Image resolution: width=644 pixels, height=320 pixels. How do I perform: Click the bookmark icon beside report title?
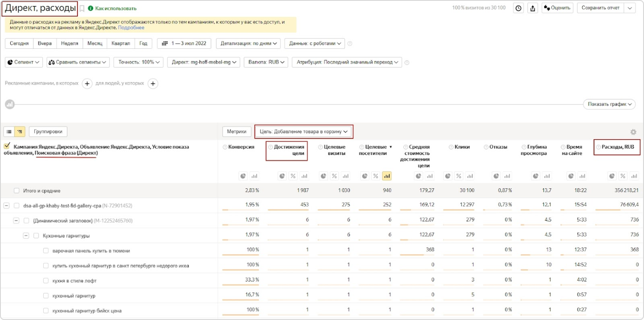click(82, 8)
